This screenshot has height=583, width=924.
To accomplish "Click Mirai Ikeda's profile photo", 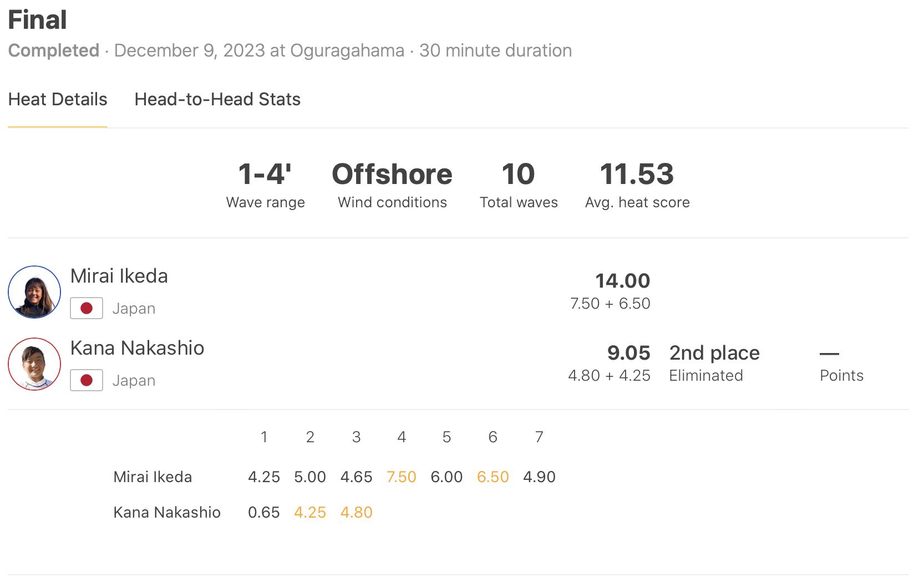I will pyautogui.click(x=34, y=292).
